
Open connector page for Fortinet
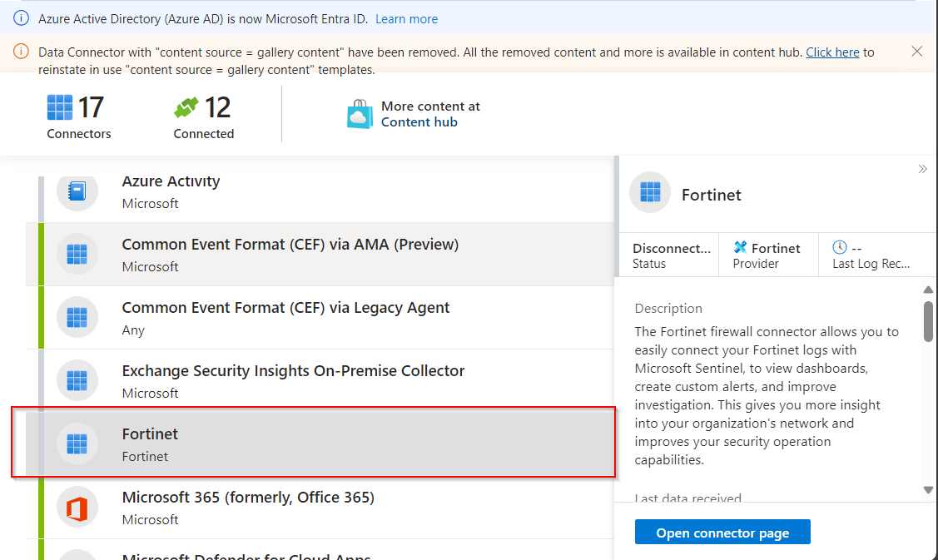click(722, 532)
